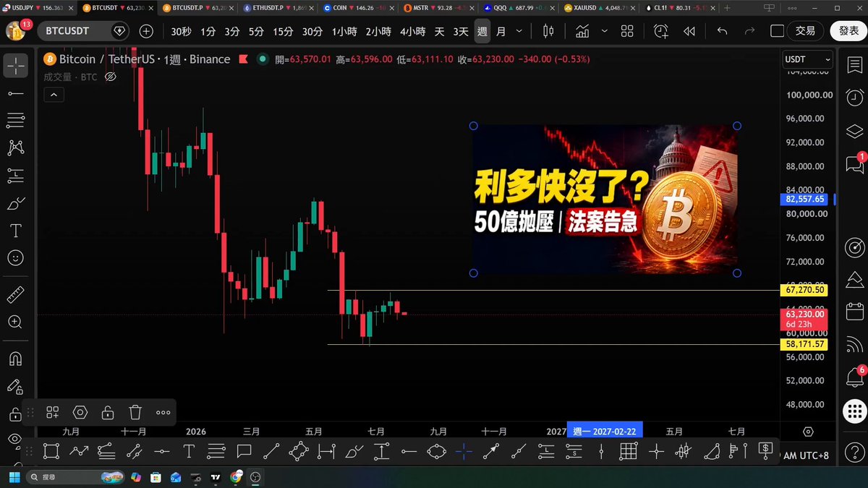
Task: Open the candlestick chart type selector
Action: (x=548, y=31)
